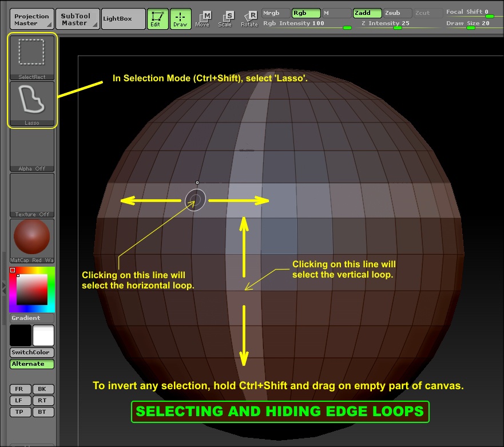
Task: Toggle Zcut mode
Action: pyautogui.click(x=427, y=13)
